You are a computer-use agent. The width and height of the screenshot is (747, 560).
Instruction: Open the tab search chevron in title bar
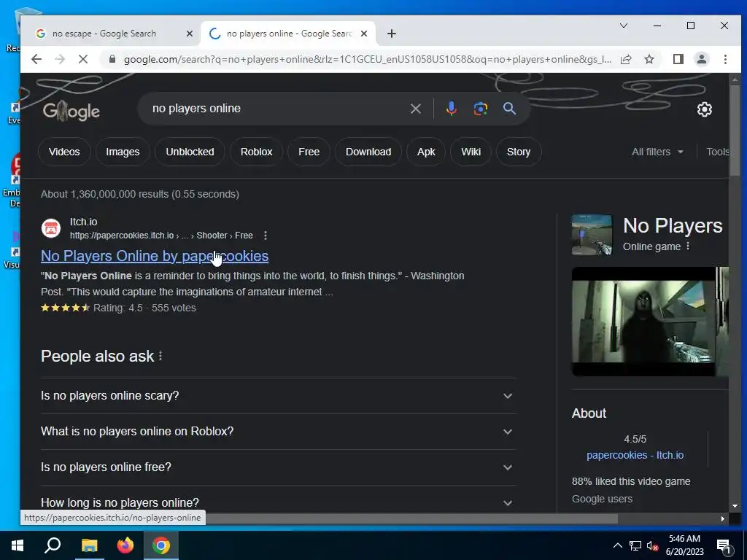[624, 26]
